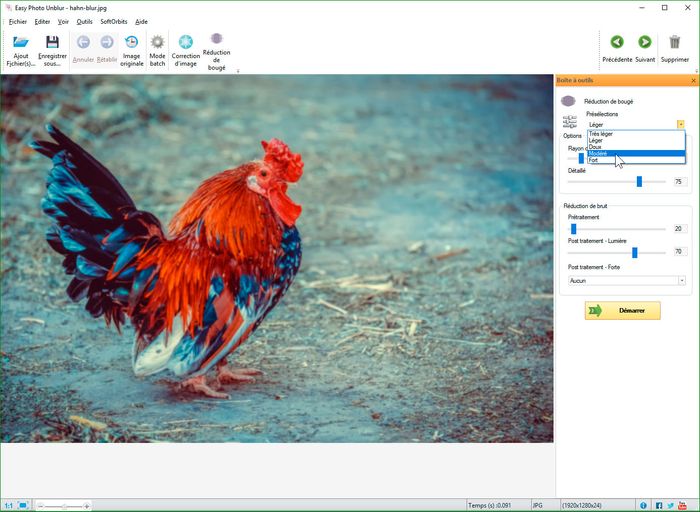
Task: Click the Supprimer trash icon
Action: click(x=675, y=42)
